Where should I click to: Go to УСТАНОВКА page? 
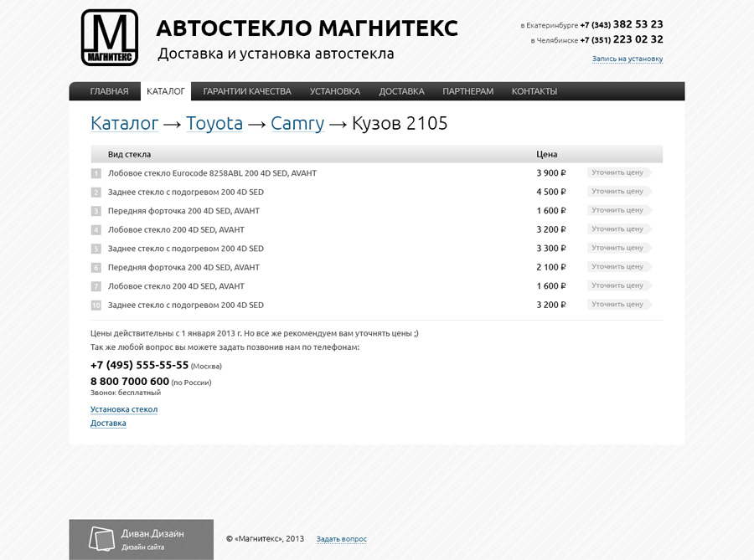tap(334, 91)
